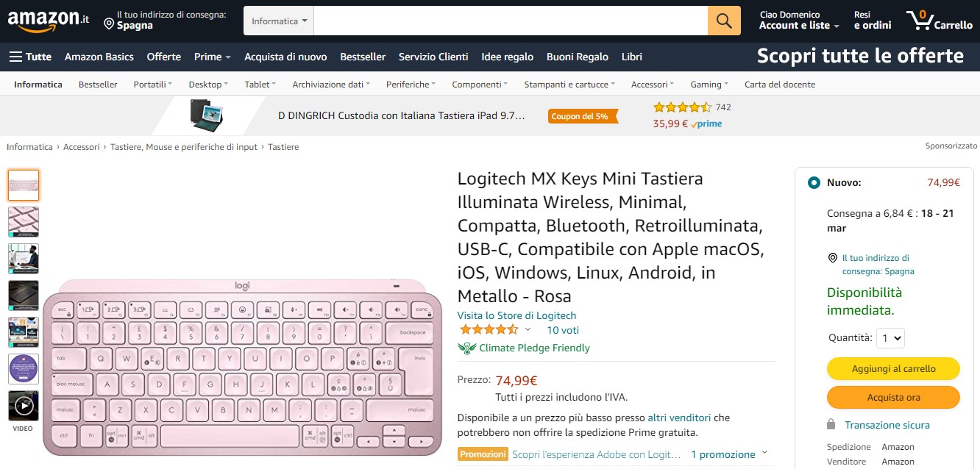Open the Quantità quantity dropdown

pos(890,338)
